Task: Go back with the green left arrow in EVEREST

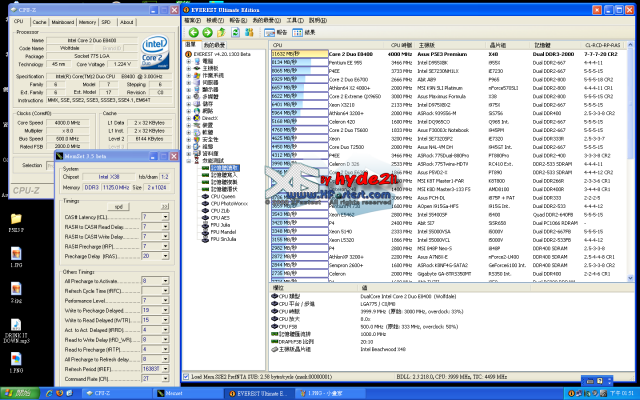Action: (x=193, y=32)
